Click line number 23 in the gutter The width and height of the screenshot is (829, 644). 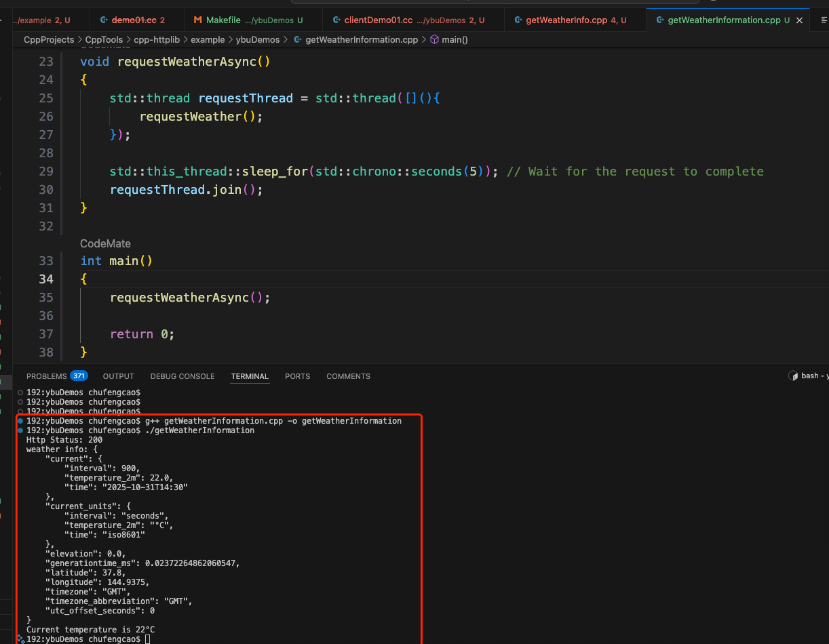[45, 62]
